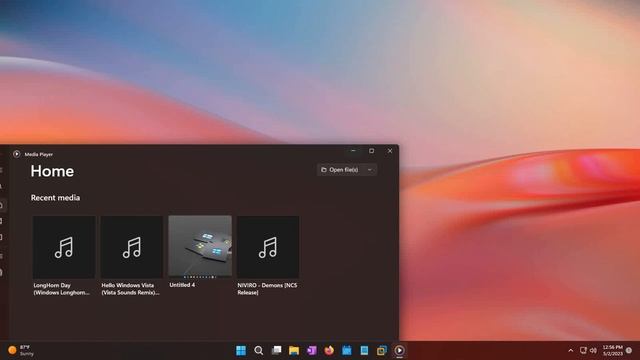Open the network status tray icon

pos(583,350)
